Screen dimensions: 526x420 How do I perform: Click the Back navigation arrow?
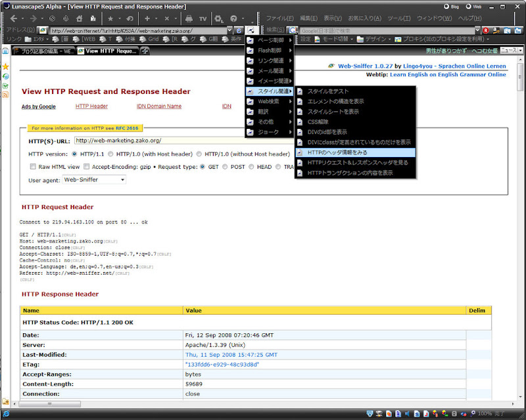pyautogui.click(x=14, y=18)
